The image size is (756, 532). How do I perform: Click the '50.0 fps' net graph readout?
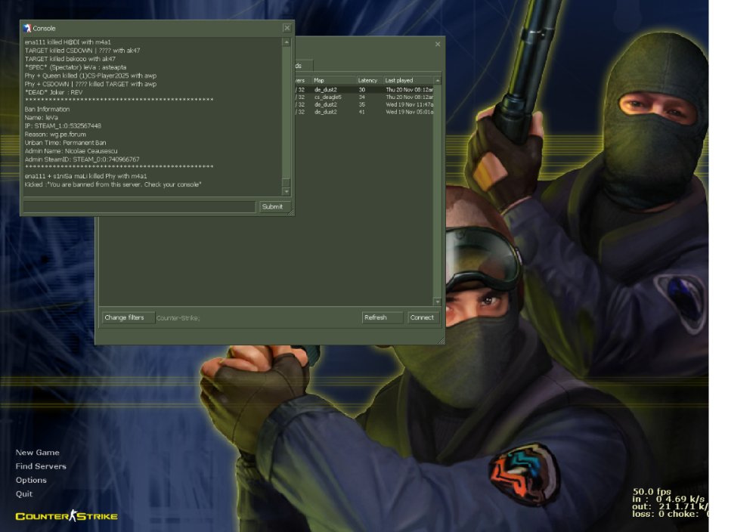pos(652,491)
